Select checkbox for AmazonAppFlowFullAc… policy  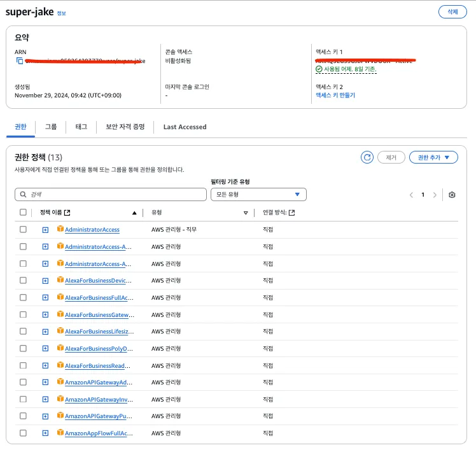(x=23, y=433)
